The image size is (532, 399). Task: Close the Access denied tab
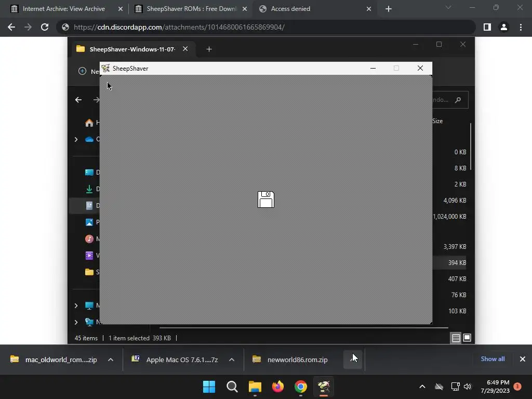coord(369,9)
